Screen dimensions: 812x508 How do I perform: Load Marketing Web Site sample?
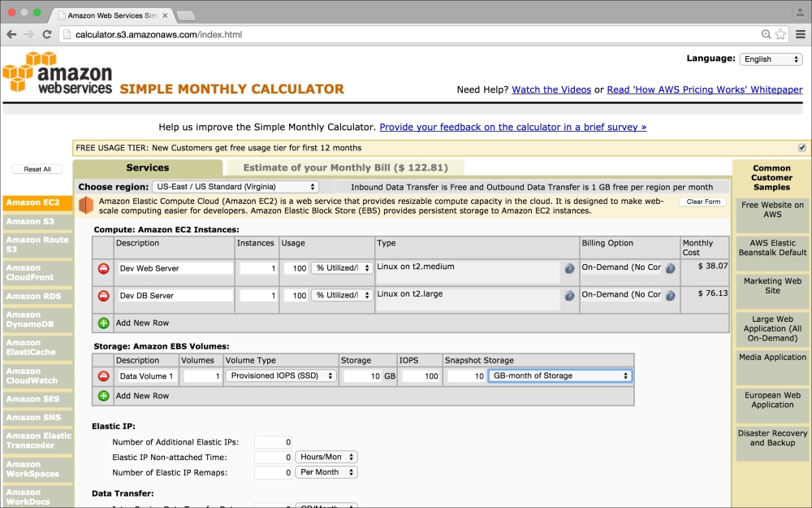tap(772, 291)
